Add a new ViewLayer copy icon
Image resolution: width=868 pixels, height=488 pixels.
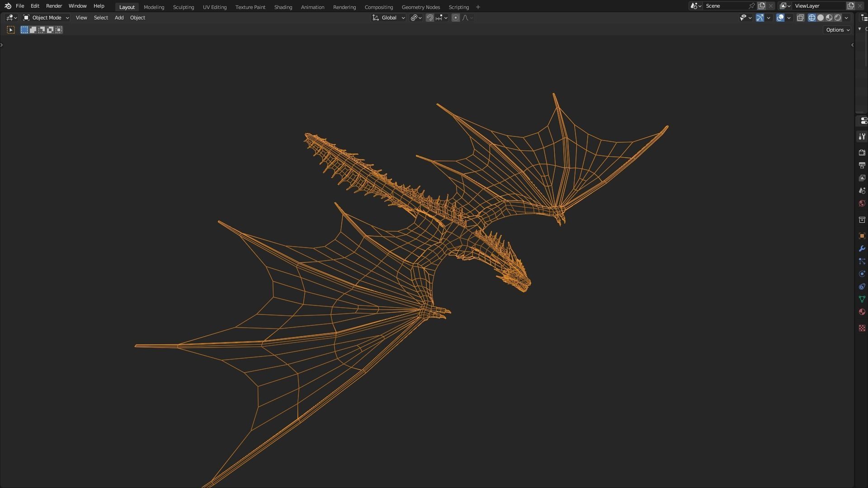coord(851,6)
